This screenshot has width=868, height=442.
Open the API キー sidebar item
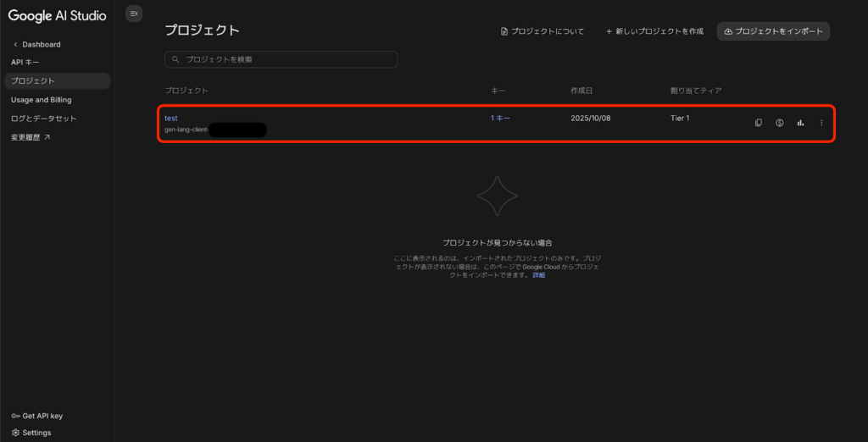tap(25, 62)
